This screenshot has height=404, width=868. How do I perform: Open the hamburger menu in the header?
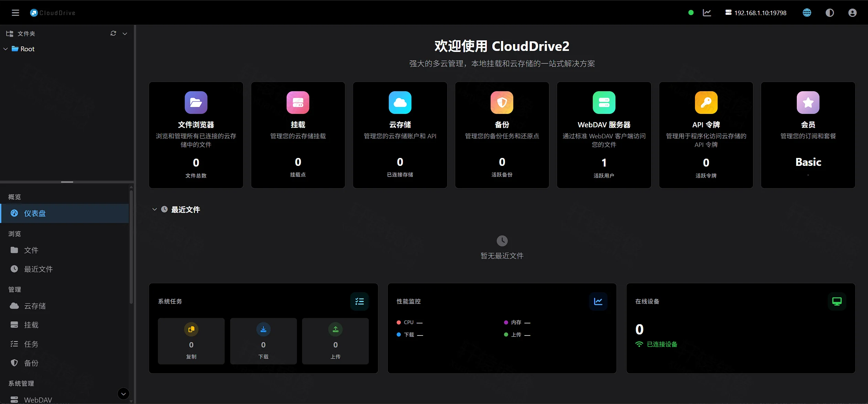15,13
